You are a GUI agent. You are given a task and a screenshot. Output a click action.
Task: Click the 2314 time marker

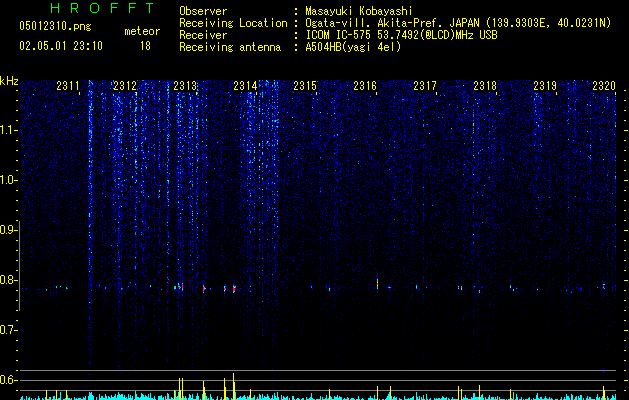tap(245, 86)
